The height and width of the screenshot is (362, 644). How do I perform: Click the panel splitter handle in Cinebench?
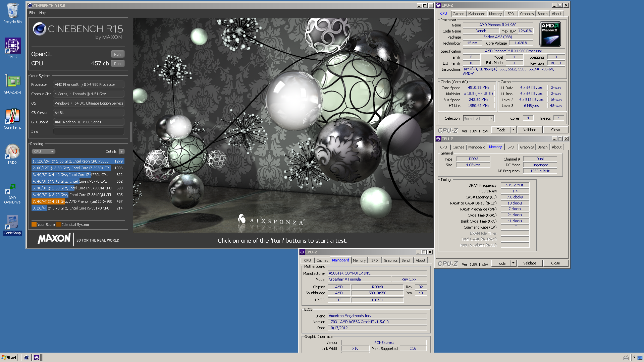131,132
